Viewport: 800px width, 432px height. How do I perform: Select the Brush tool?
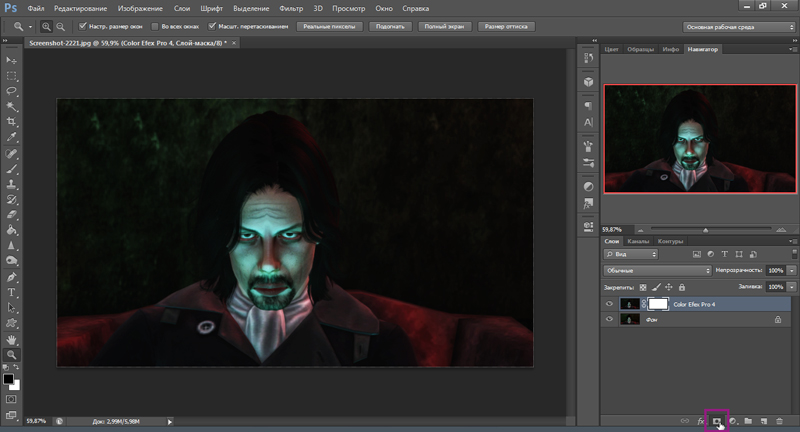click(x=11, y=169)
